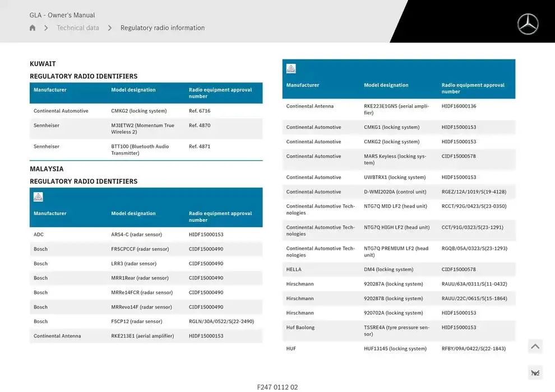Open the Technical data breadcrumb link
This screenshot has height=392, width=555.
[x=78, y=28]
